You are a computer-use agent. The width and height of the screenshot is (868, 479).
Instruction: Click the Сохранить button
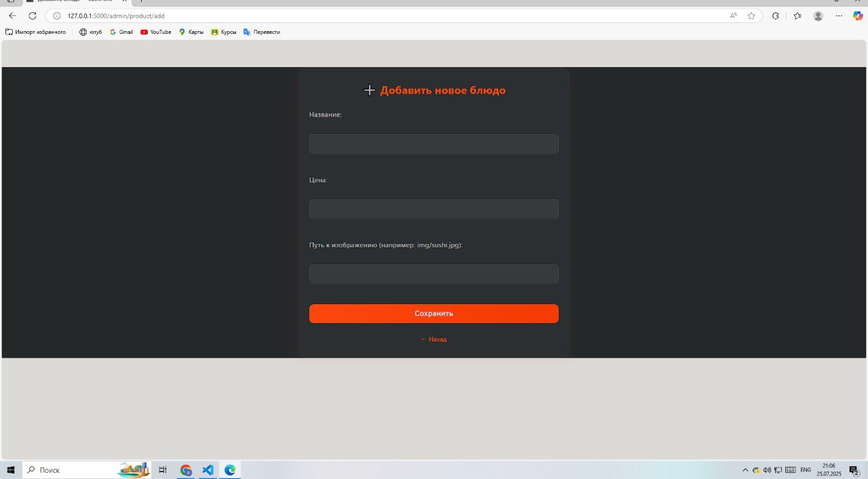pyautogui.click(x=434, y=314)
